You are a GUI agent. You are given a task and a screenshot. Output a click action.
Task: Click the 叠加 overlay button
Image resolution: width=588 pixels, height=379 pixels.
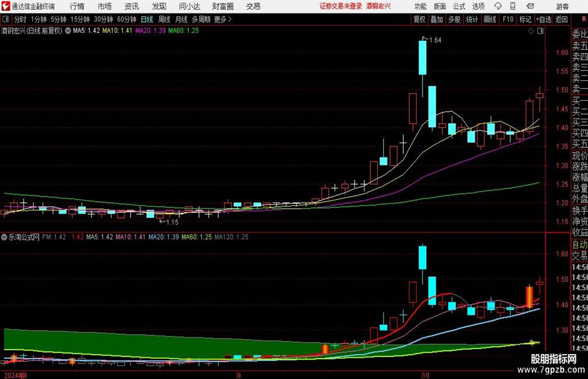pyautogui.click(x=437, y=19)
